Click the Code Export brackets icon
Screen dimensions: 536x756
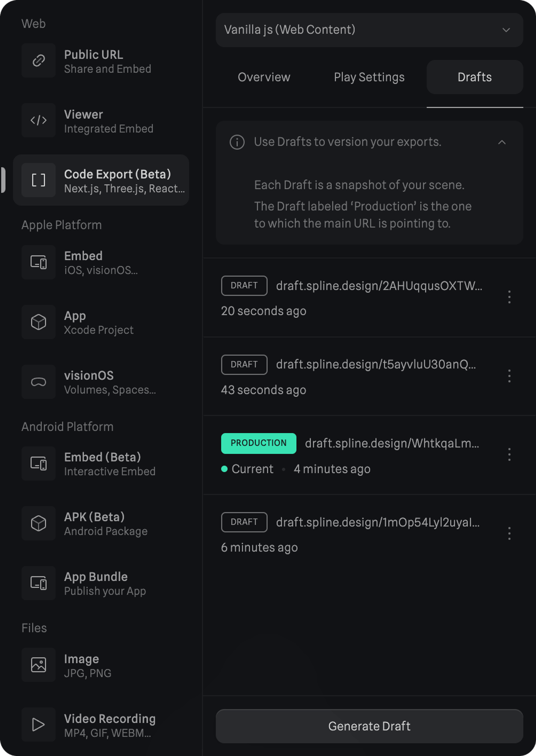(x=39, y=180)
